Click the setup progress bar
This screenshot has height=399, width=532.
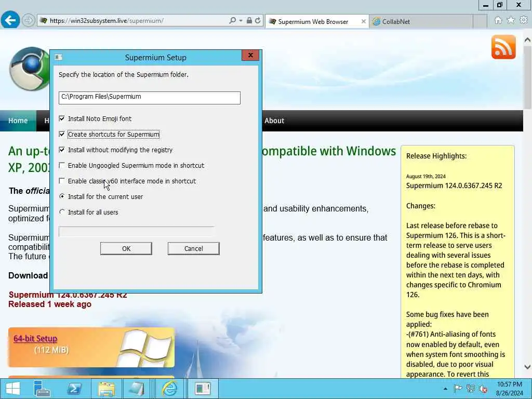137,231
